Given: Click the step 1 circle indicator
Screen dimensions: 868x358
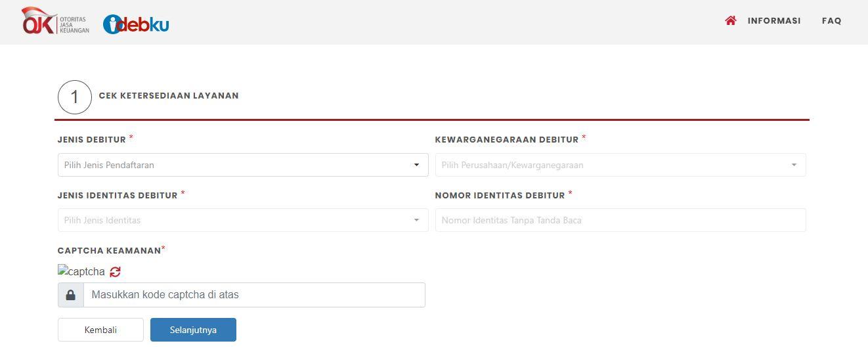Looking at the screenshot, I should [x=75, y=97].
